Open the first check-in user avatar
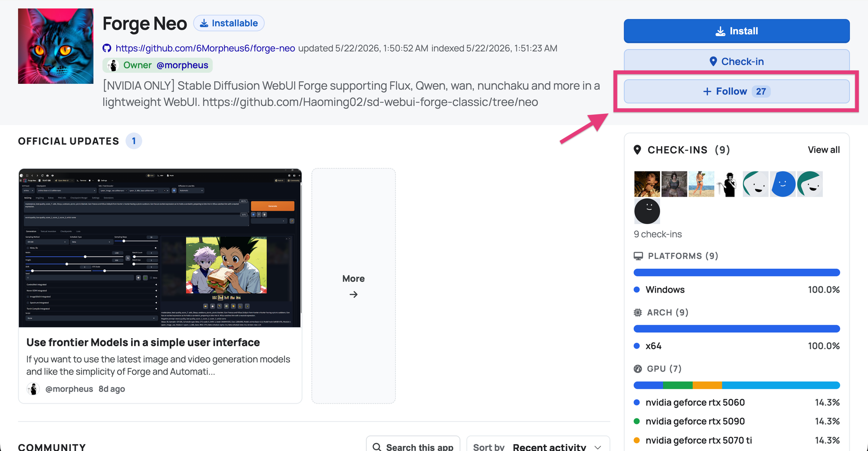Viewport: 868px width, 451px height. point(647,184)
